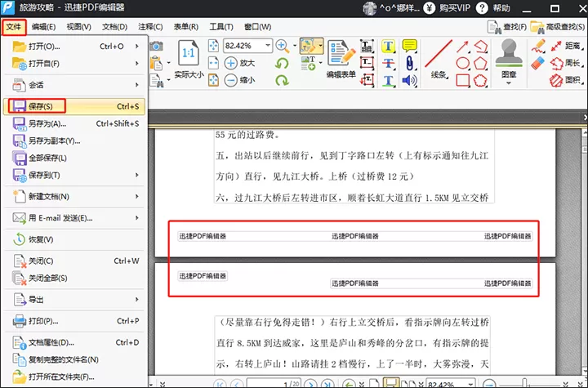Viewport: 588px width, 388px height.
Task: Select the cloud shape tool
Action: pos(480,80)
